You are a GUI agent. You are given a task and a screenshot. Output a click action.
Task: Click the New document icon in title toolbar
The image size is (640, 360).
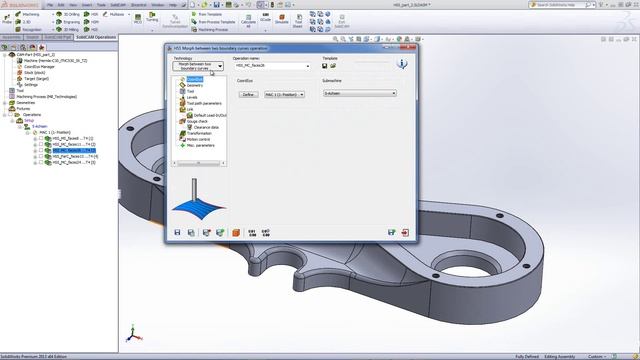192,5
